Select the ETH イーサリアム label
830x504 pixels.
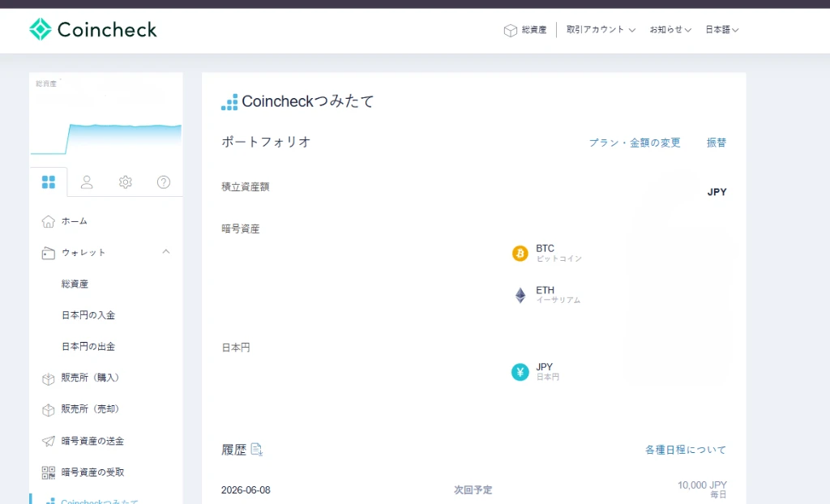click(x=558, y=295)
